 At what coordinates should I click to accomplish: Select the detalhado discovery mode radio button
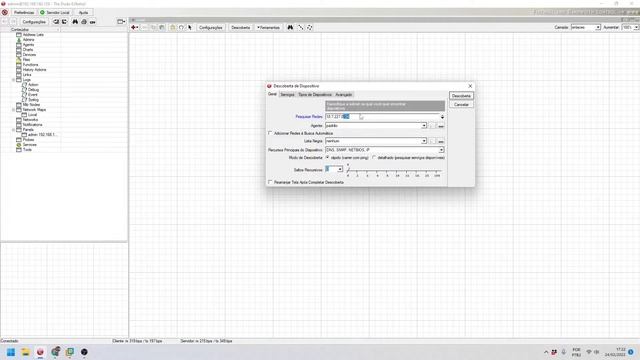tap(374, 158)
